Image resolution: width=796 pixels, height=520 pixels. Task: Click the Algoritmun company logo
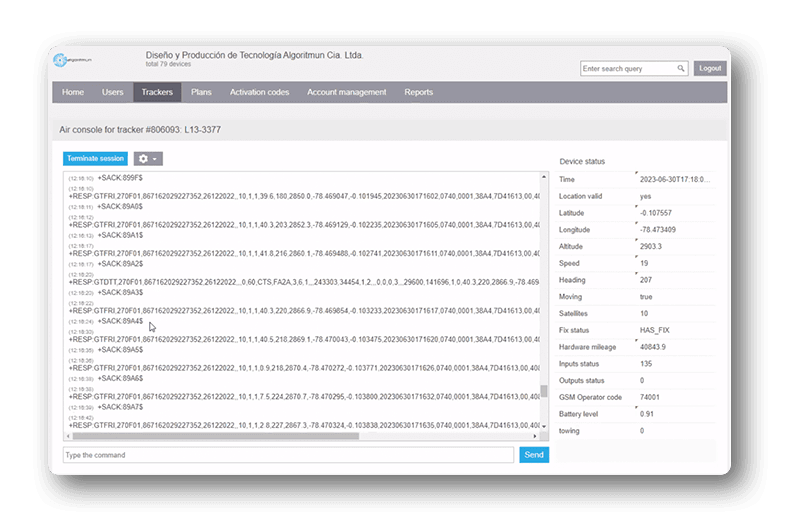(72, 60)
